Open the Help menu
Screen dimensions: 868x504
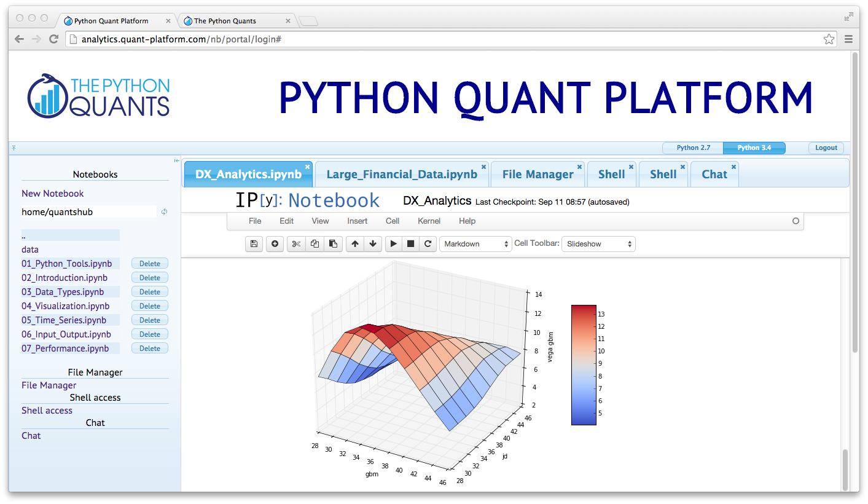(x=467, y=221)
